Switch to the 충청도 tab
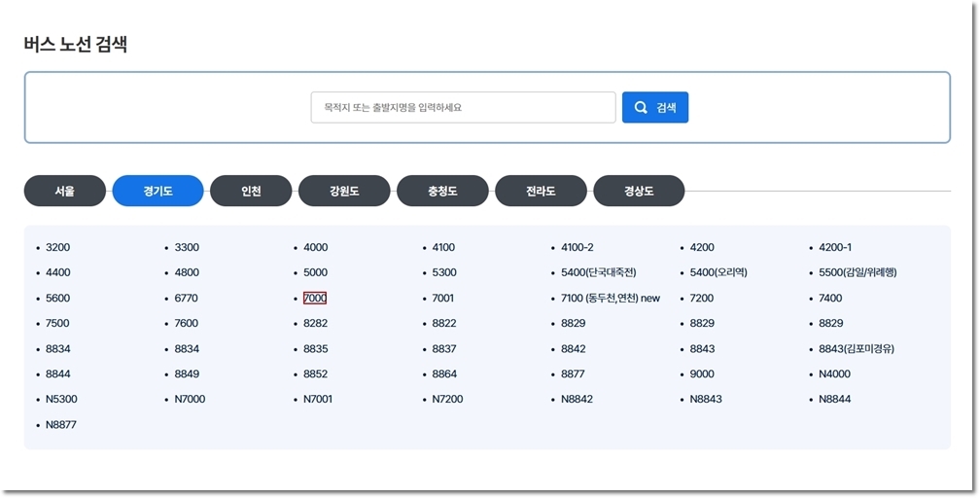This screenshot has width=980, height=498. [442, 192]
